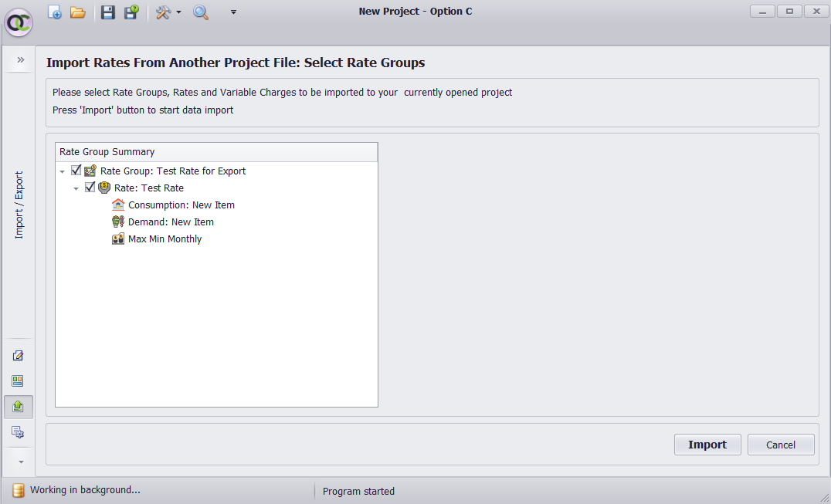The width and height of the screenshot is (831, 504).
Task: Open a project with the folder icon
Action: (x=78, y=12)
